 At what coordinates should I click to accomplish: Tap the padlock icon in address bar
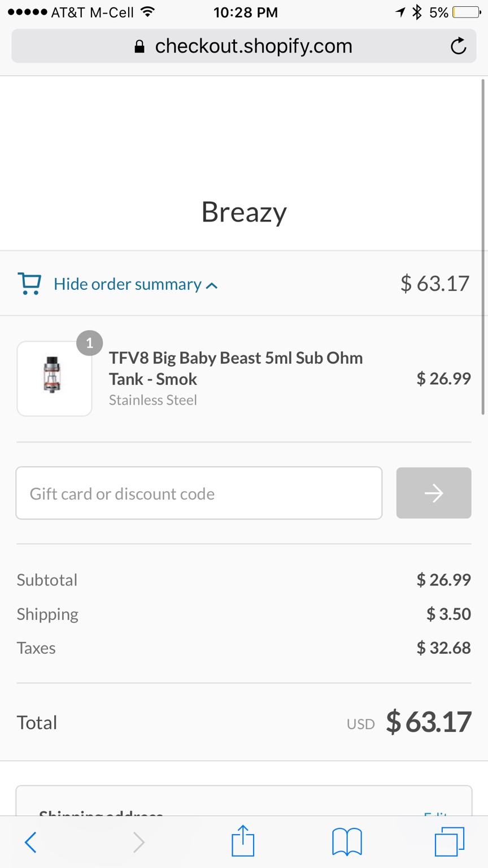140,46
